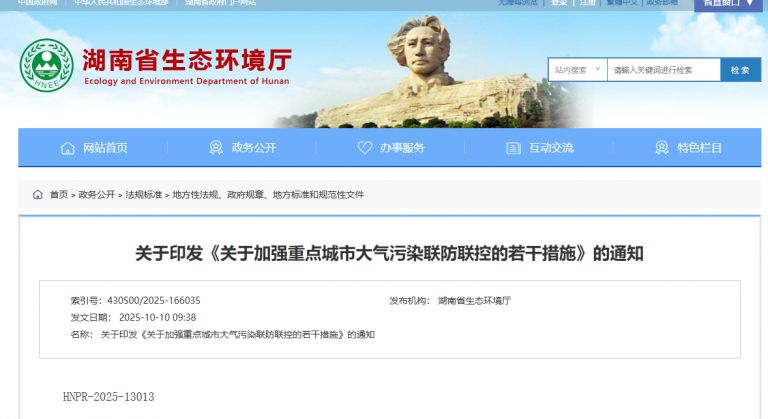Open the 办事服务 navigation menu item
This screenshot has height=419, width=768.
[x=402, y=148]
